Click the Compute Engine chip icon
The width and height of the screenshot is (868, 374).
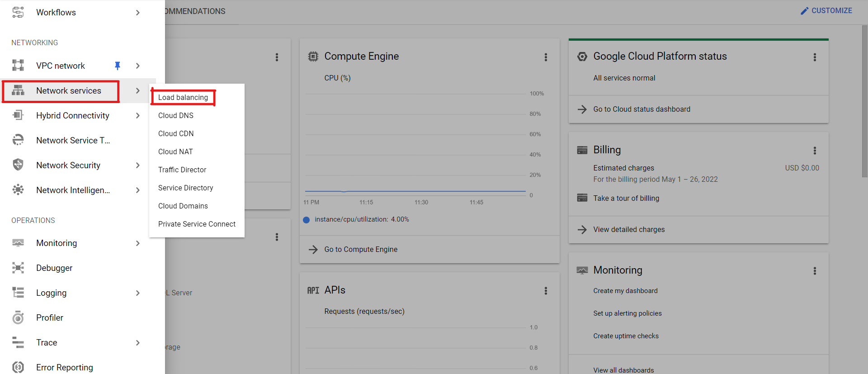[313, 57]
